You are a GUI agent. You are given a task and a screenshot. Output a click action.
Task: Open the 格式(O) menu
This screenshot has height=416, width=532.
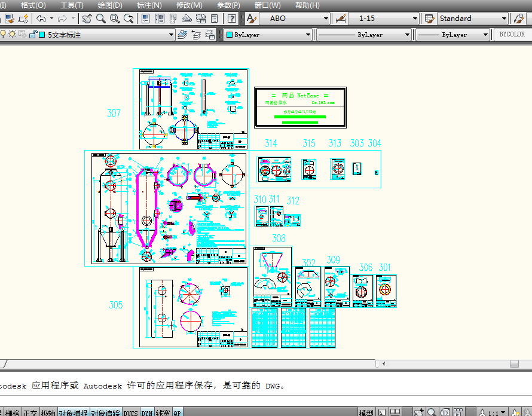click(x=33, y=5)
